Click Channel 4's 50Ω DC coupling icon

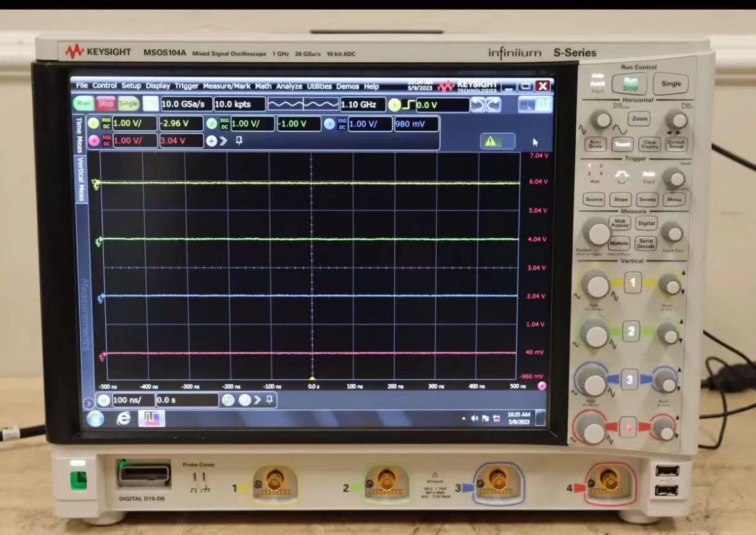click(x=106, y=140)
